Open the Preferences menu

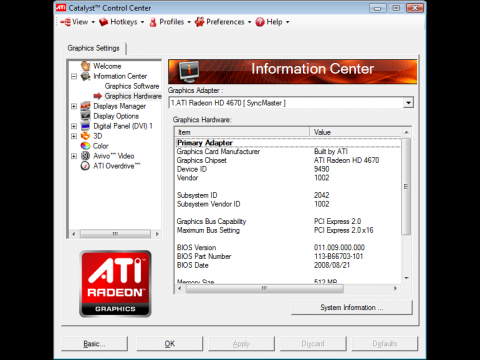coord(223,22)
